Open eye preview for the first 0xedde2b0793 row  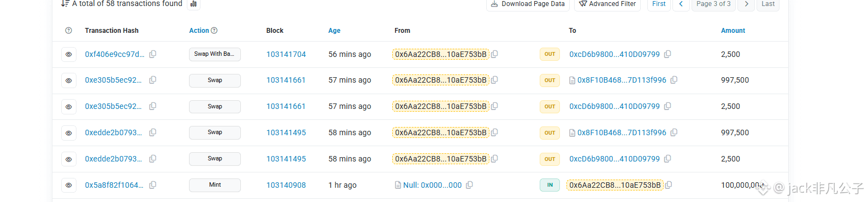click(68, 132)
